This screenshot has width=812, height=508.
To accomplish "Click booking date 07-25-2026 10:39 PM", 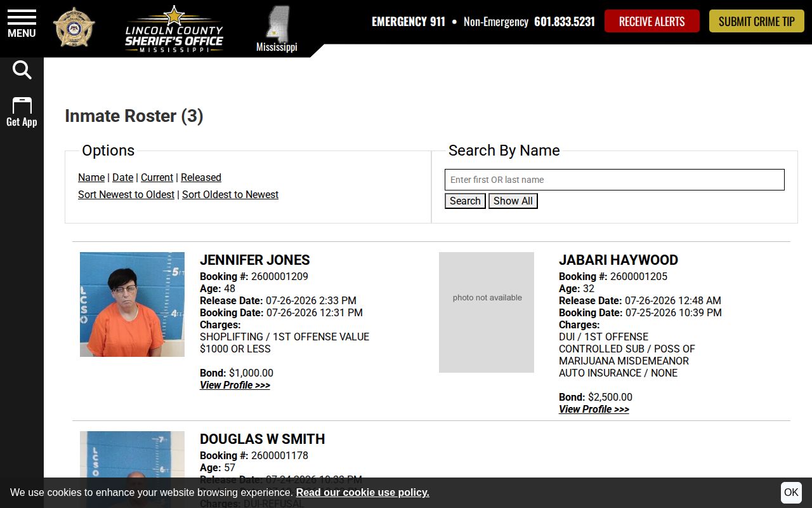I will pos(673,312).
